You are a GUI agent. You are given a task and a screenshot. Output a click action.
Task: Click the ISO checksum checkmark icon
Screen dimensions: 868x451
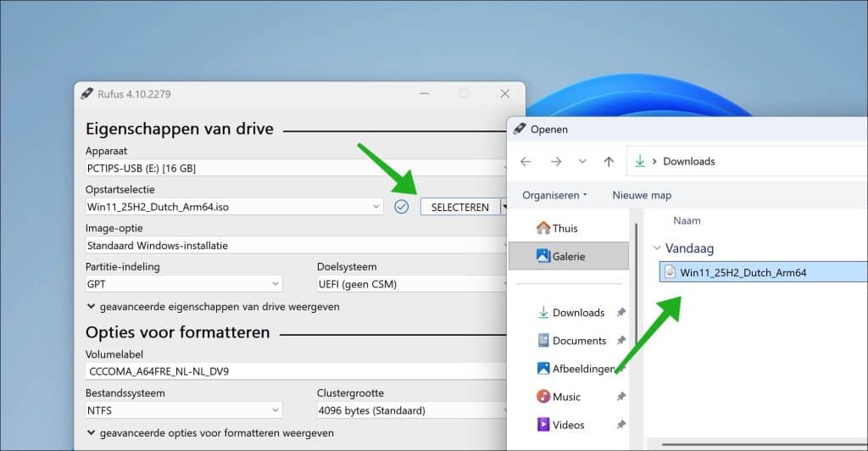[402, 207]
